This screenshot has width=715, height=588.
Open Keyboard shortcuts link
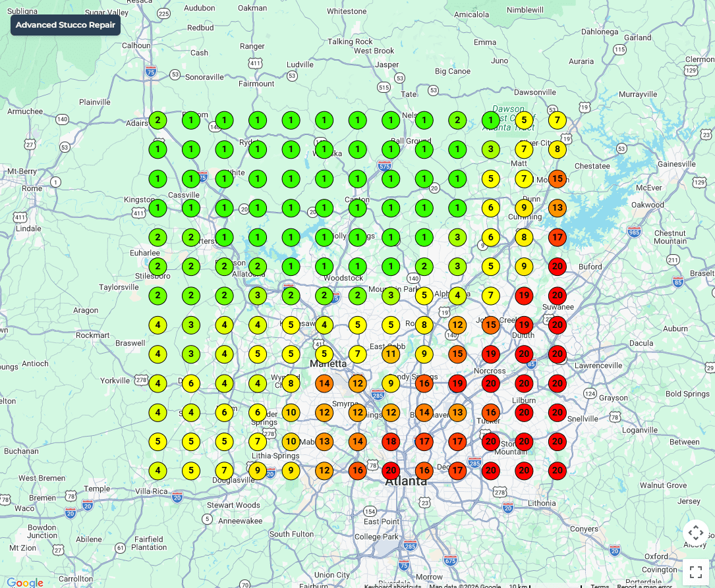pyautogui.click(x=392, y=586)
